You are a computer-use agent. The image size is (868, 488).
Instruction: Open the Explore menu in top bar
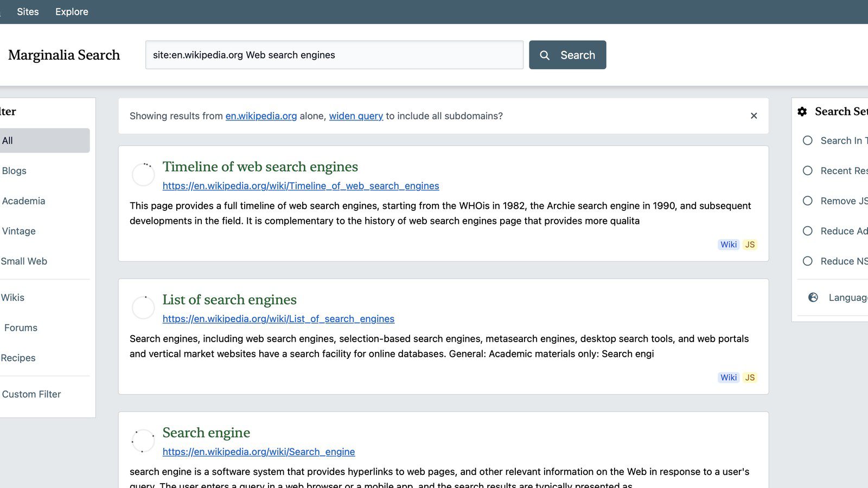(72, 12)
